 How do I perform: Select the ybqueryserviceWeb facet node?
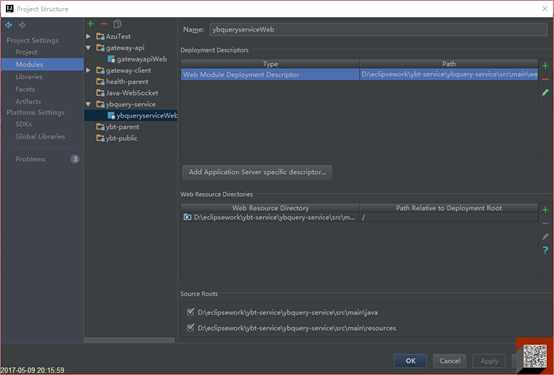coord(147,116)
